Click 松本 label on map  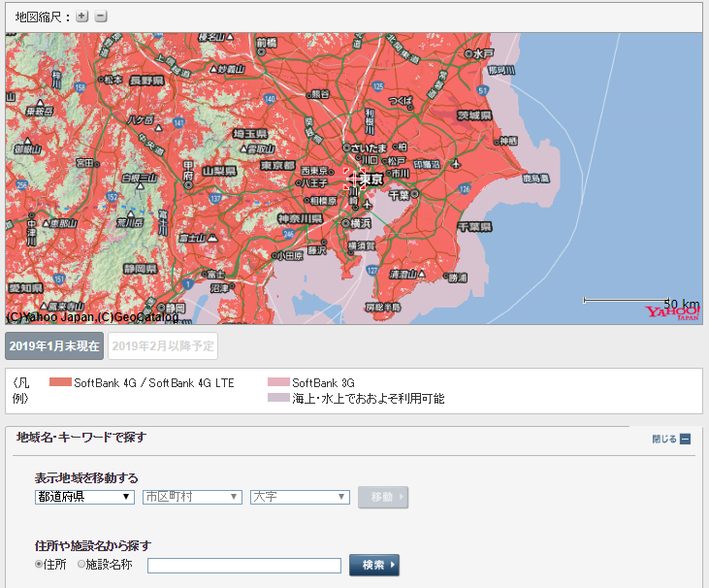(x=113, y=80)
